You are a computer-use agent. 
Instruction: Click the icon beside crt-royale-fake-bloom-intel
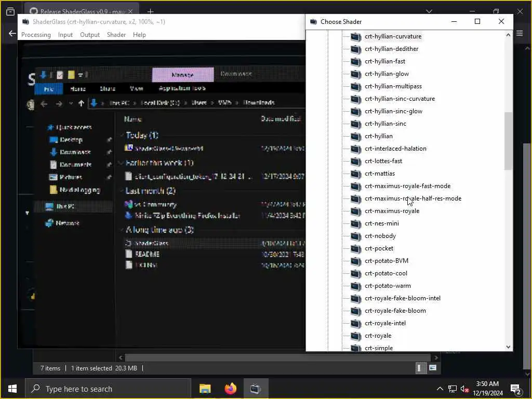355,299
